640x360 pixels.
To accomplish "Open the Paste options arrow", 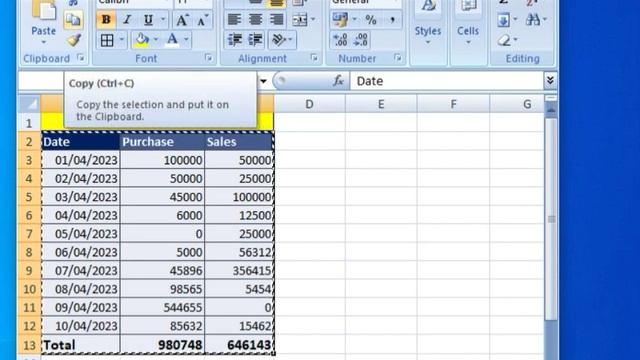I will [43, 42].
